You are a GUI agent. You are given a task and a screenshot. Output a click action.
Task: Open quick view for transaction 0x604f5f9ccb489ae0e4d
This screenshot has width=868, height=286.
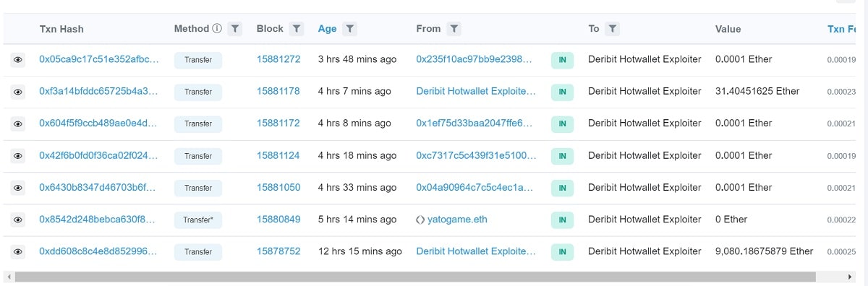coord(18,123)
